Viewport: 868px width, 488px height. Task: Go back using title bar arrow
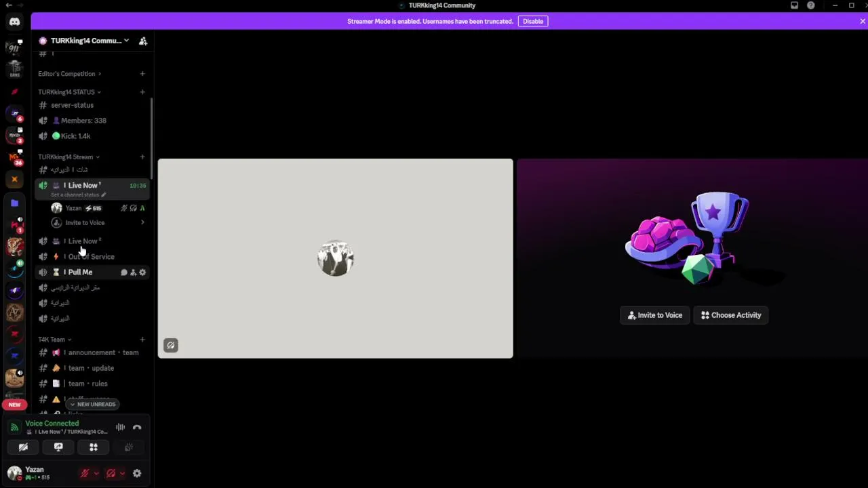pyautogui.click(x=8, y=5)
